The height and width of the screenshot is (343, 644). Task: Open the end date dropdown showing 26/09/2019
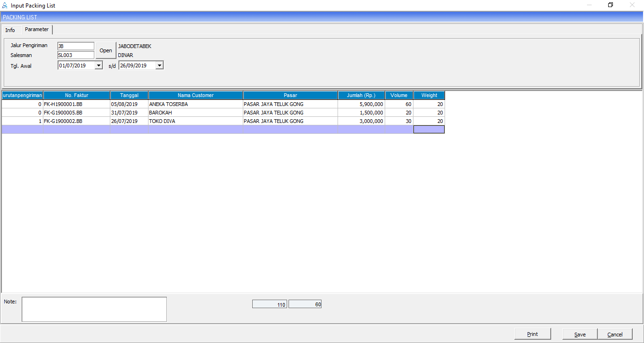coord(159,65)
